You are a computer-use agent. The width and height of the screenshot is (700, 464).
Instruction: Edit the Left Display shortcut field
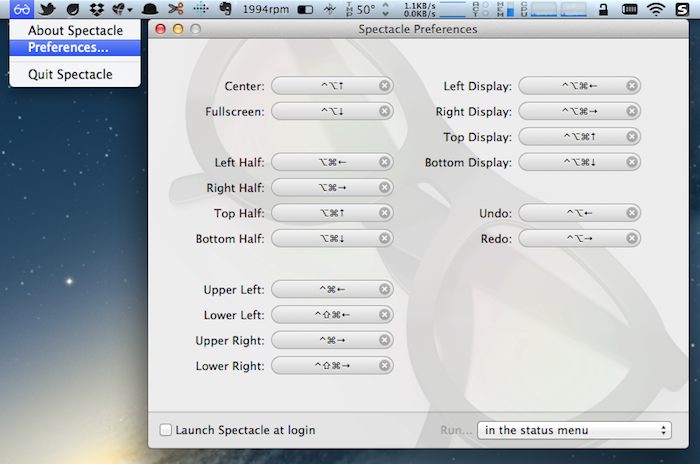[x=579, y=85]
